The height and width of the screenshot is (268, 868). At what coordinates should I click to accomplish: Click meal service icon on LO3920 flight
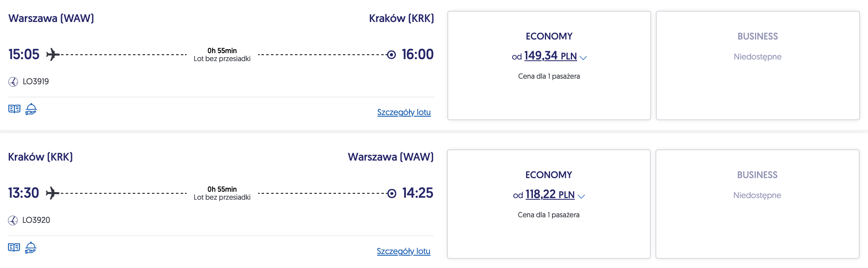(x=31, y=248)
